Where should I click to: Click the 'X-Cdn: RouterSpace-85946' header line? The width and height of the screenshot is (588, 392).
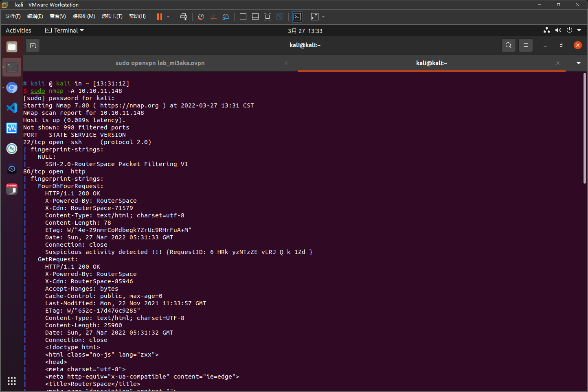click(x=89, y=281)
